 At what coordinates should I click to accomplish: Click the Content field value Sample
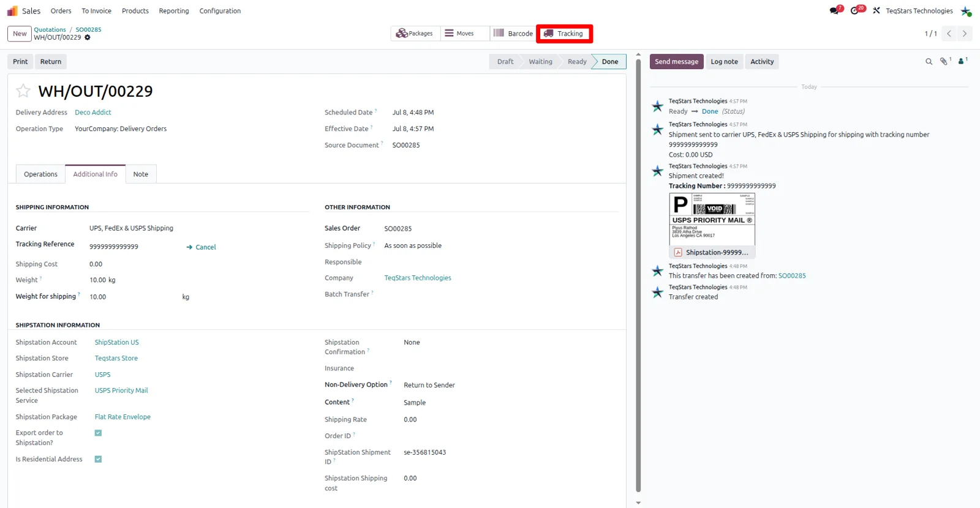click(415, 403)
